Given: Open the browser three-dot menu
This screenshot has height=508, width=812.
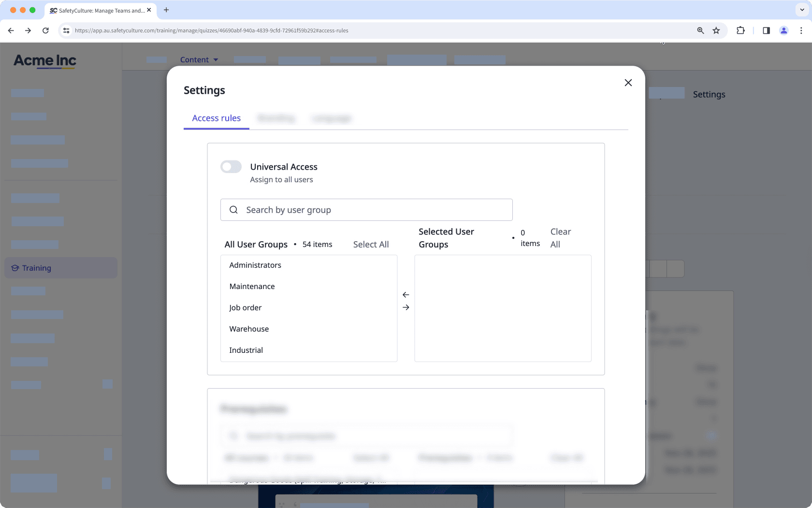Looking at the screenshot, I should 801,30.
